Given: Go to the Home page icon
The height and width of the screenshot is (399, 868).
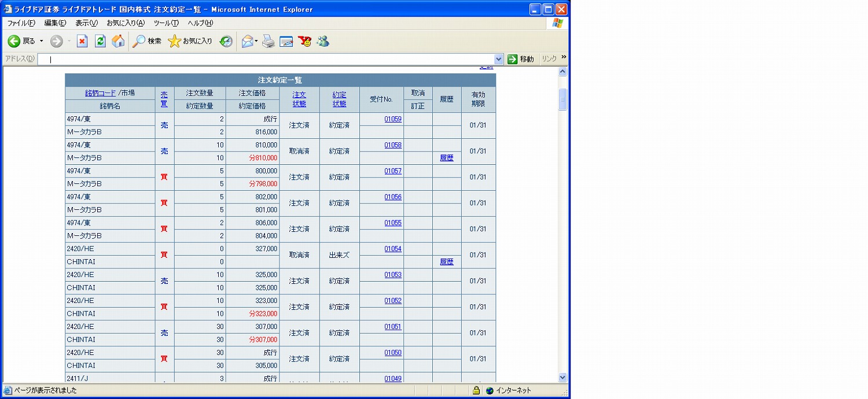Looking at the screenshot, I should [x=118, y=41].
